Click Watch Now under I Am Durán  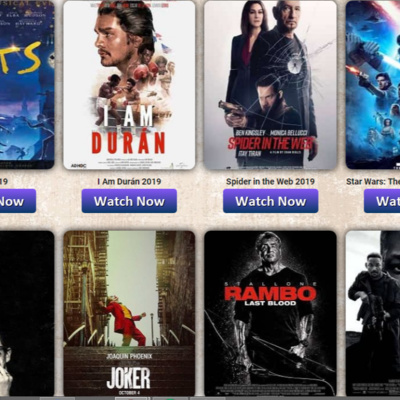coord(129,201)
